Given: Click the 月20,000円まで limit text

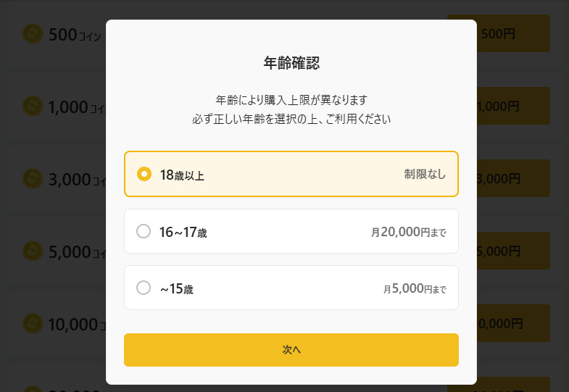Looking at the screenshot, I should 408,232.
